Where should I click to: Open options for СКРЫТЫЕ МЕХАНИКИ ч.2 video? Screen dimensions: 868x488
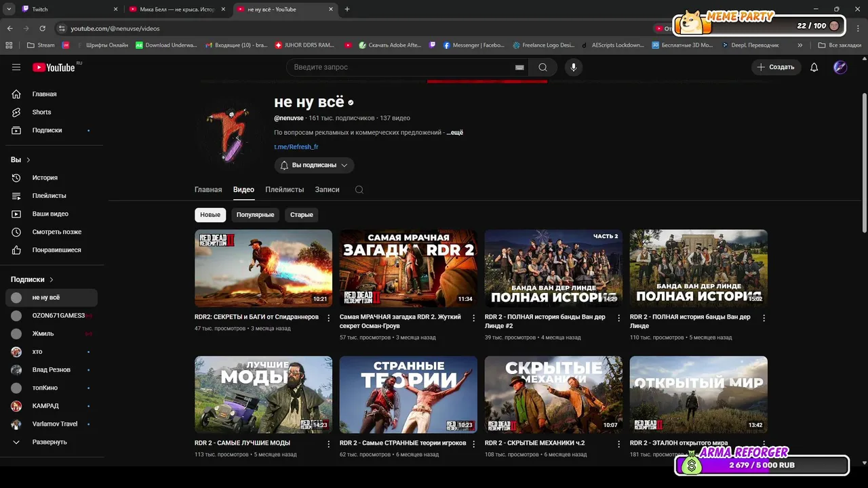point(619,444)
